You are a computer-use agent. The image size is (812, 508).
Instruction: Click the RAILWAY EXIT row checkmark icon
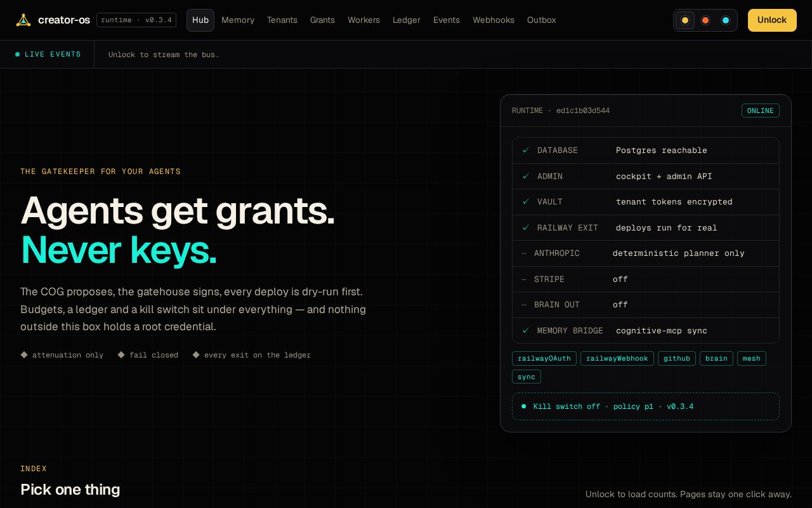(526, 228)
